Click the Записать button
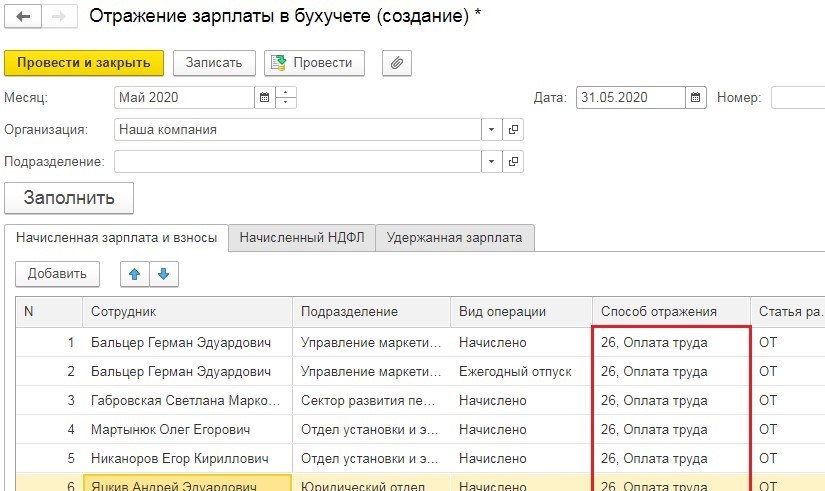The height and width of the screenshot is (491, 825). 214,62
